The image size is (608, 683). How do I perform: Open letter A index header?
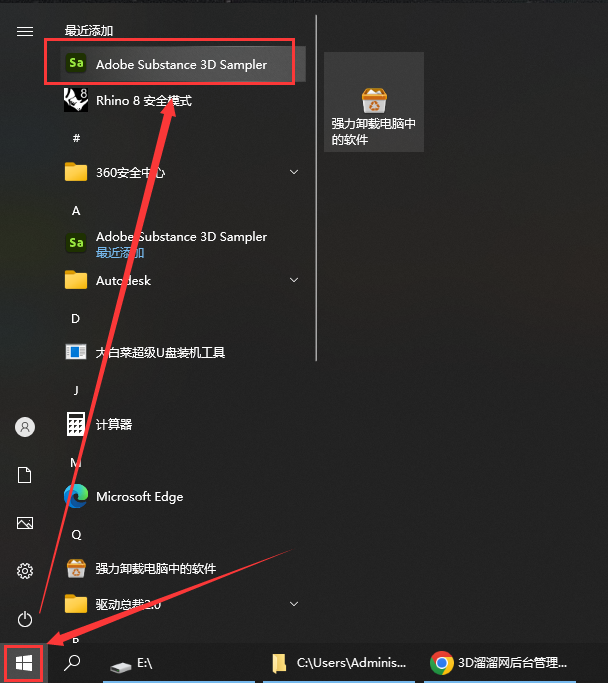click(x=76, y=211)
